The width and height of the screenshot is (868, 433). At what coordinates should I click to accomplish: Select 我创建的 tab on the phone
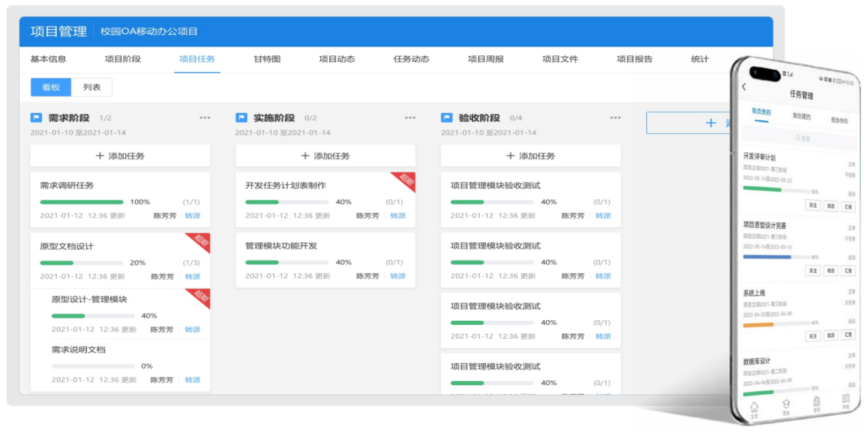coord(801,116)
